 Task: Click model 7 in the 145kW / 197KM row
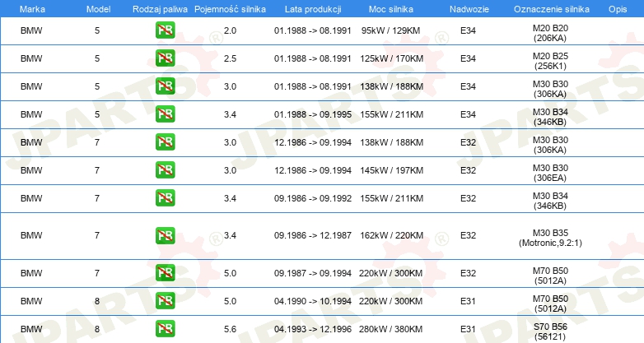97,170
